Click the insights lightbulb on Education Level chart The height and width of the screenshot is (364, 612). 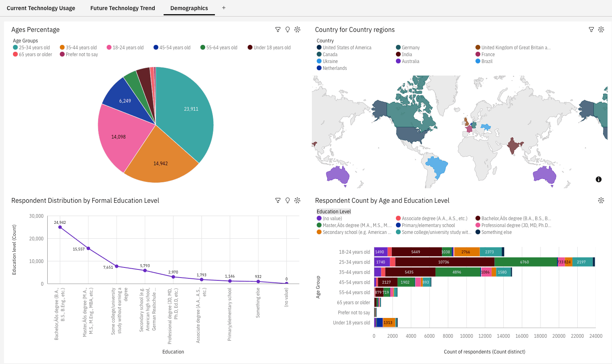coord(288,200)
